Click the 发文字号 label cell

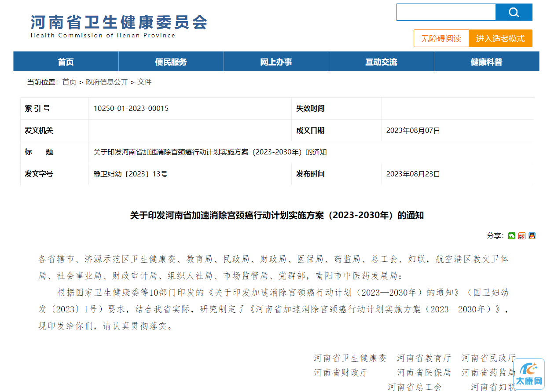click(55, 174)
